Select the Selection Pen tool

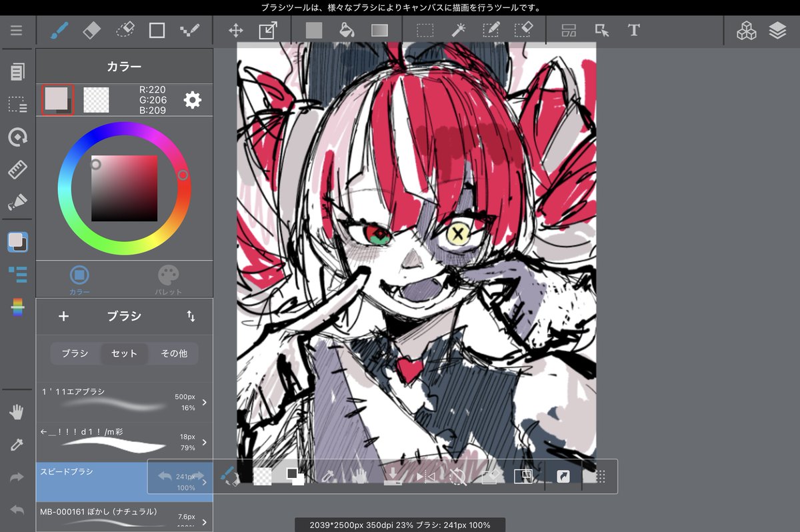tap(491, 31)
